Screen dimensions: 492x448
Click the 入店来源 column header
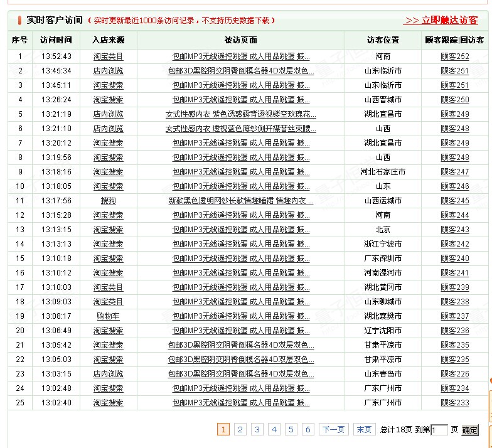108,40
